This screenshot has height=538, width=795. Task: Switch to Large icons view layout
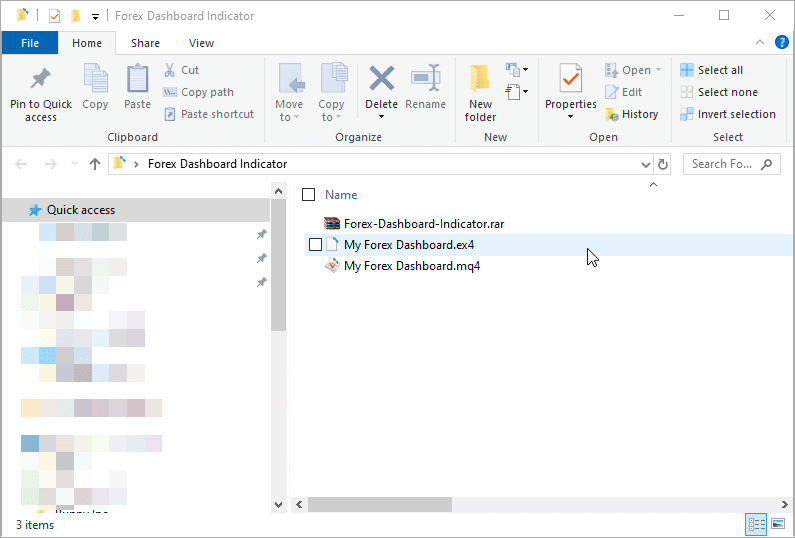[778, 524]
